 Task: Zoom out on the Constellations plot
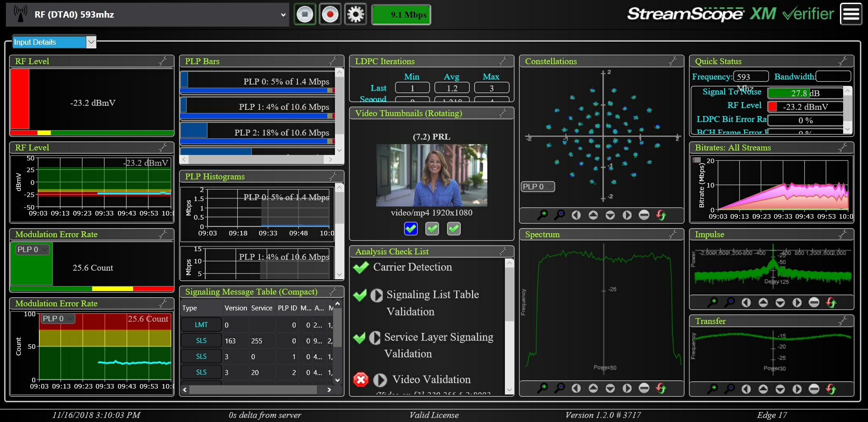(x=559, y=215)
